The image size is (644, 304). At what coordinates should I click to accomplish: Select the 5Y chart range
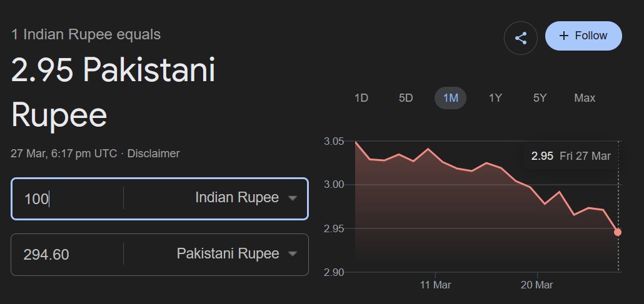pyautogui.click(x=540, y=98)
